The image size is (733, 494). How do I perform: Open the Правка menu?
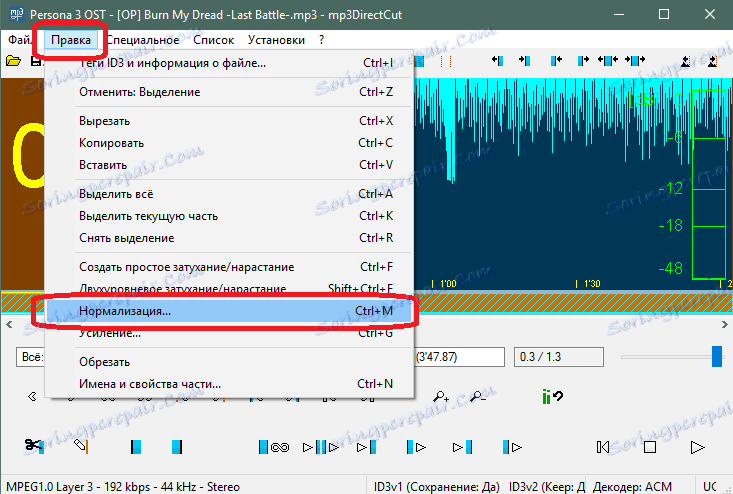pos(71,40)
